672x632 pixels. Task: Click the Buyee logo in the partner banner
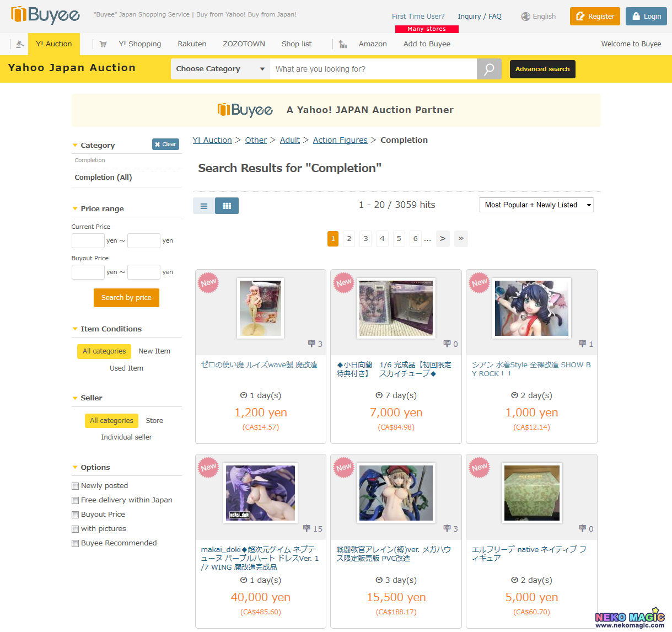tap(245, 110)
